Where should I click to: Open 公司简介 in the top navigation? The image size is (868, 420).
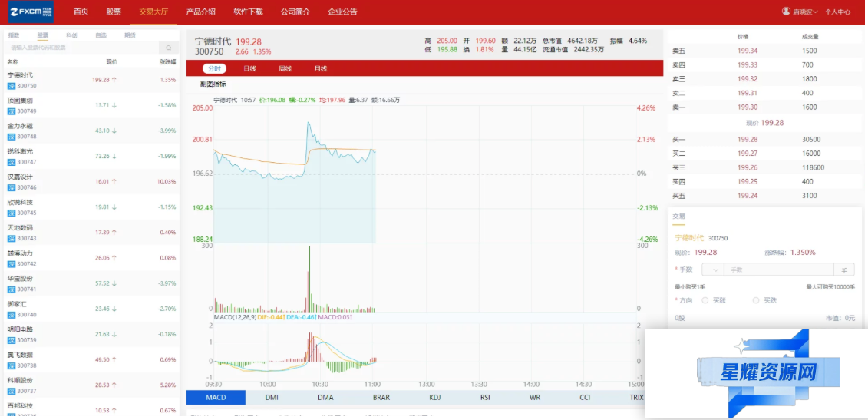[x=295, y=12]
